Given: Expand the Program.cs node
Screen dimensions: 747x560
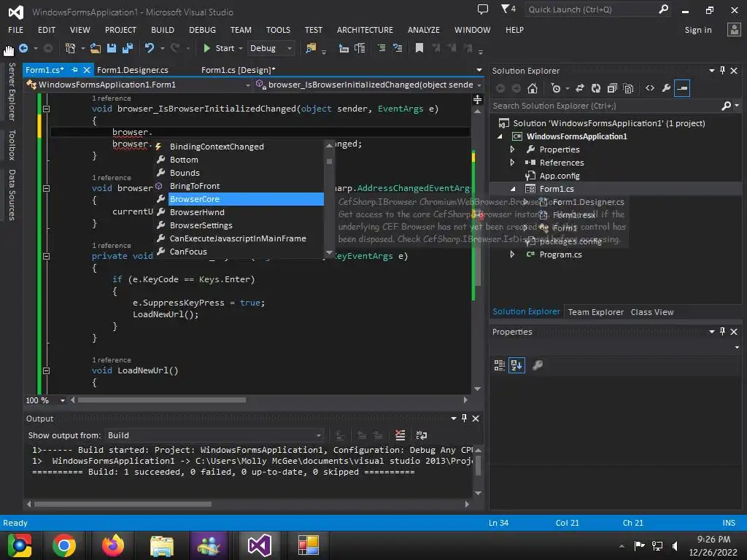Looking at the screenshot, I should [x=512, y=254].
